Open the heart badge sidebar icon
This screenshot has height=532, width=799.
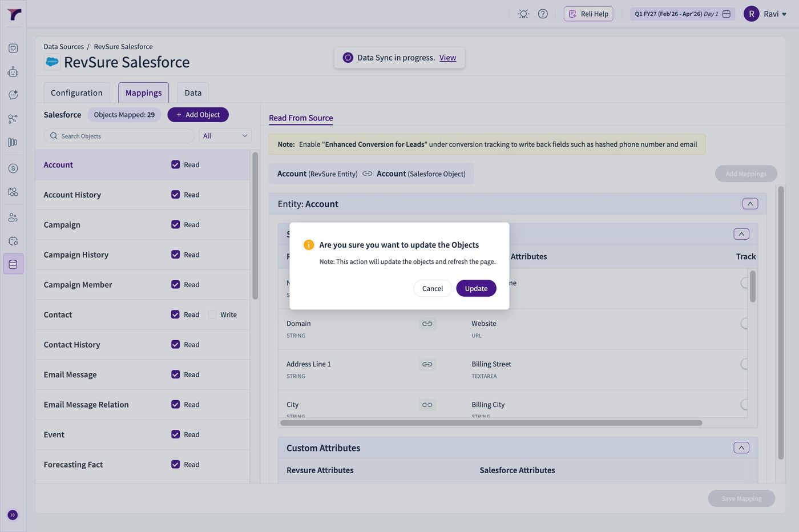[13, 49]
